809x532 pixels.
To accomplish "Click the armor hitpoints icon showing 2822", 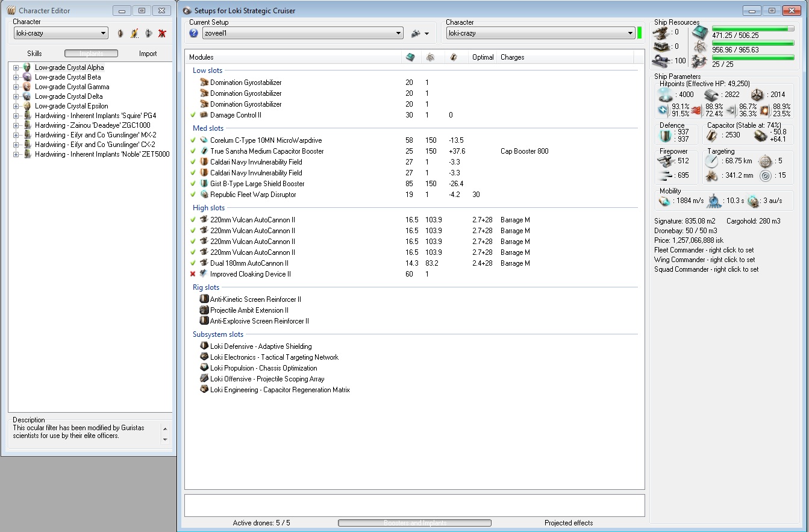I will point(711,95).
